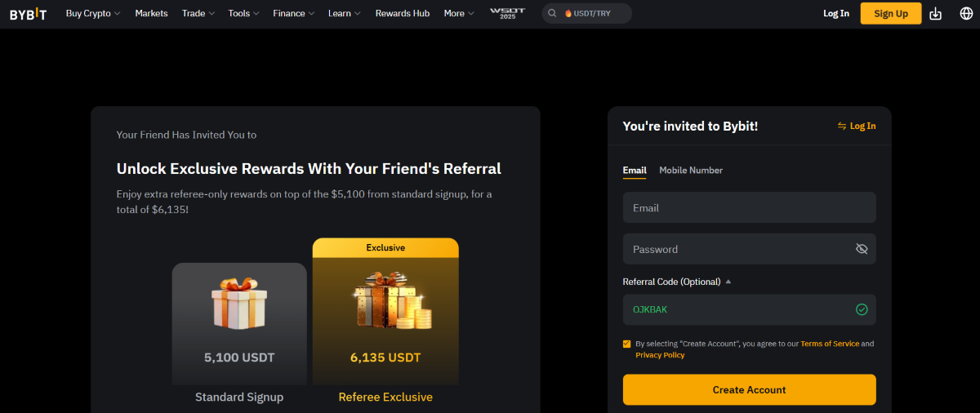980x413 pixels.
Task: Toggle password visibility eye icon
Action: [861, 249]
